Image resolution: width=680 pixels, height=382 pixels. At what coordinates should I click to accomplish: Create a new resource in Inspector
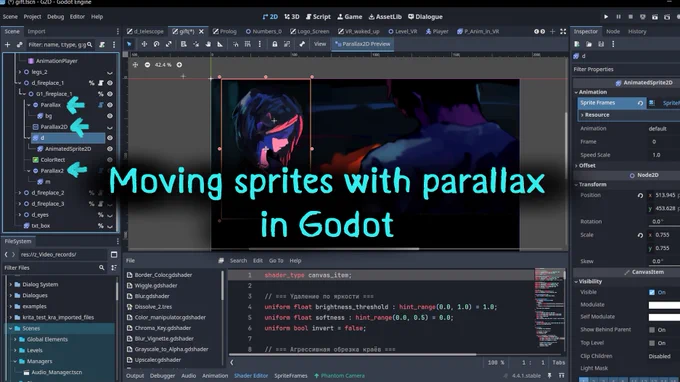577,44
